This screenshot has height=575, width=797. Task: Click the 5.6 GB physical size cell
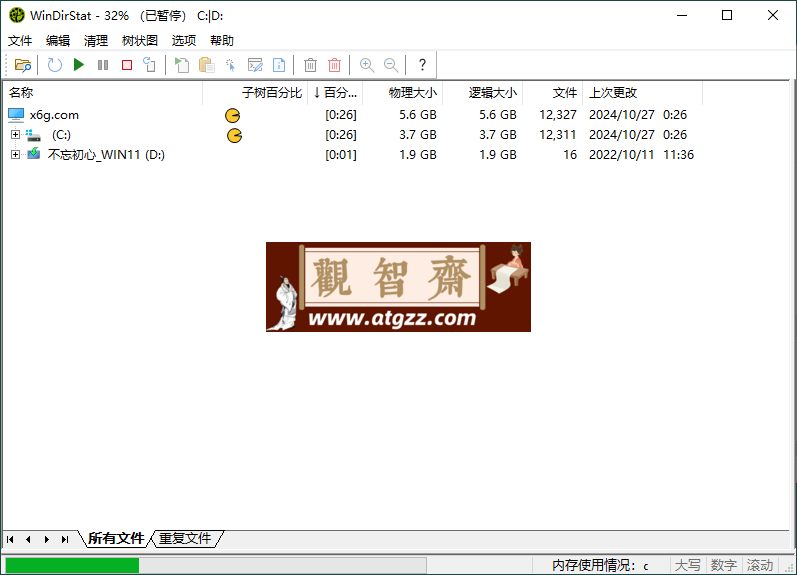417,115
